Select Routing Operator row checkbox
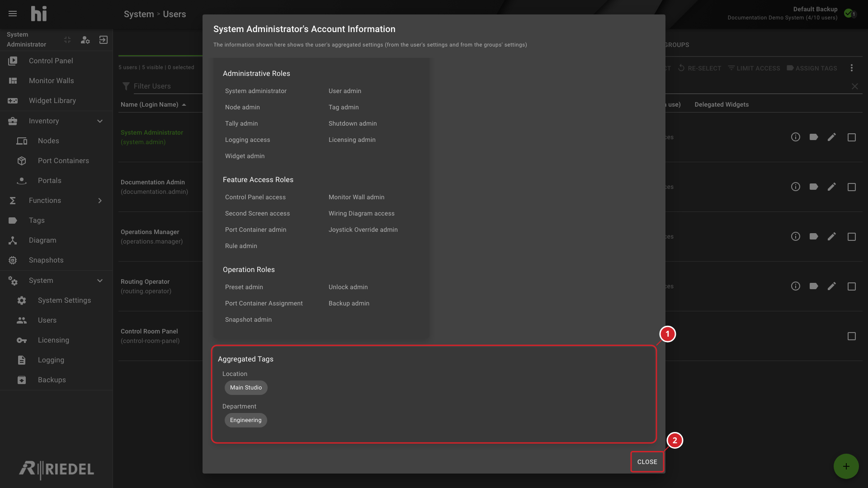This screenshot has width=868, height=488. (852, 286)
